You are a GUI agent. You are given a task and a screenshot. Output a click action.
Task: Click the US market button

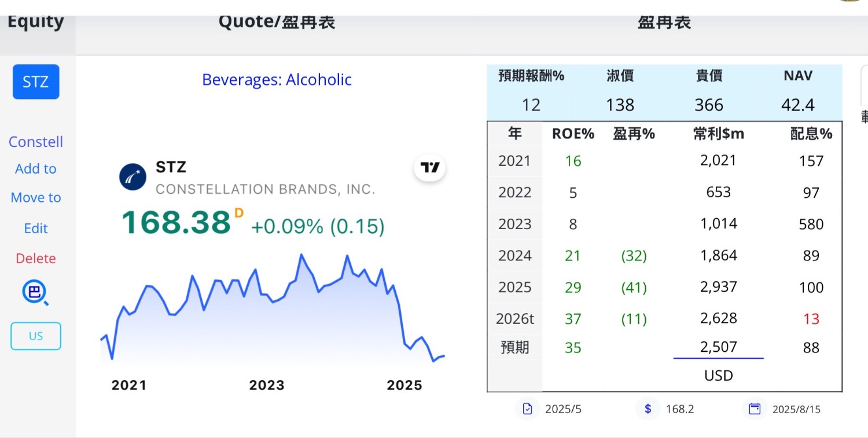point(36,336)
